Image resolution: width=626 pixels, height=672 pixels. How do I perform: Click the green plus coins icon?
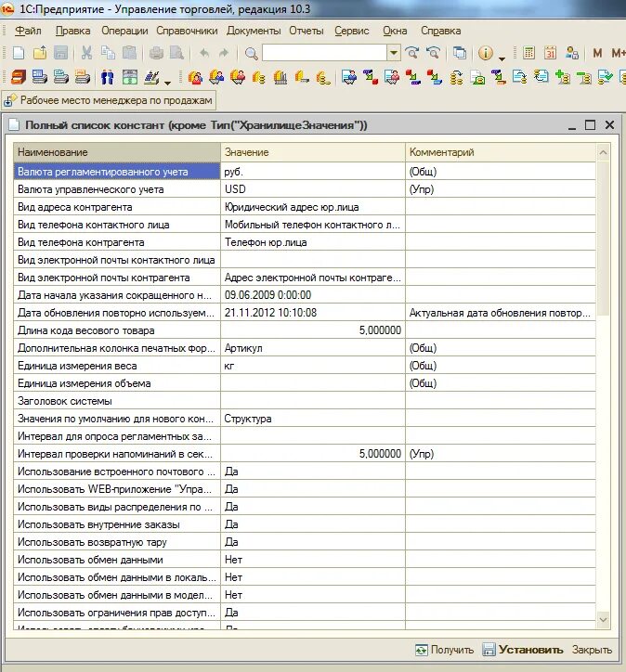tap(562, 78)
